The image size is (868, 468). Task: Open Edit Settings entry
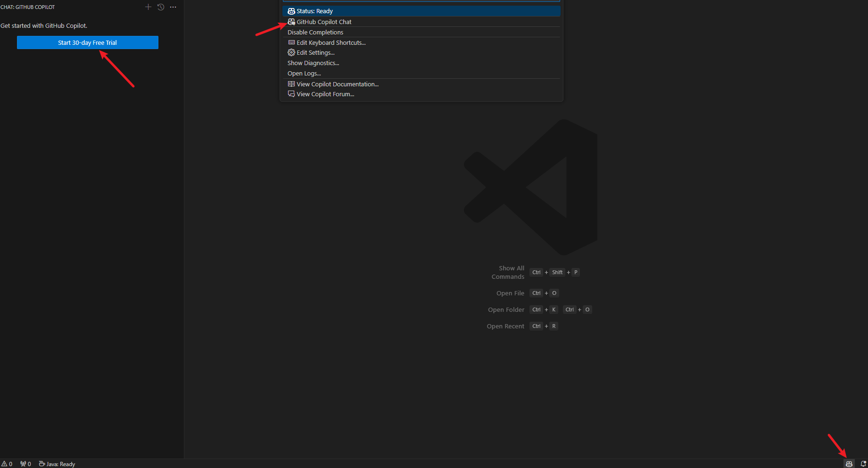pyautogui.click(x=422, y=53)
